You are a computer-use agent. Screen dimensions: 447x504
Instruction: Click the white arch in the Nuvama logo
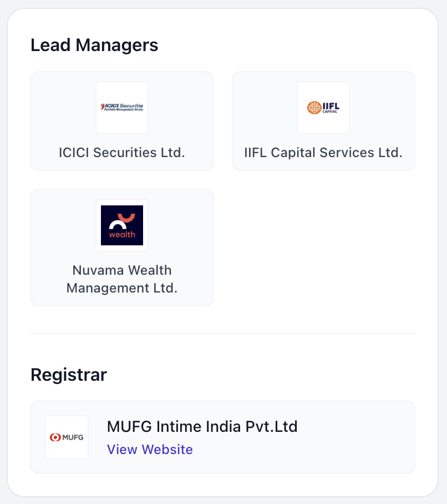pyautogui.click(x=118, y=224)
